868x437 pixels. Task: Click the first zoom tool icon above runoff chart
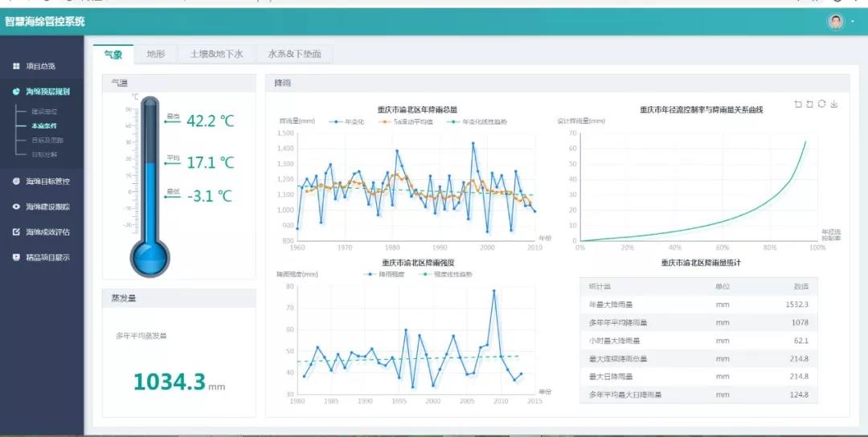point(798,104)
